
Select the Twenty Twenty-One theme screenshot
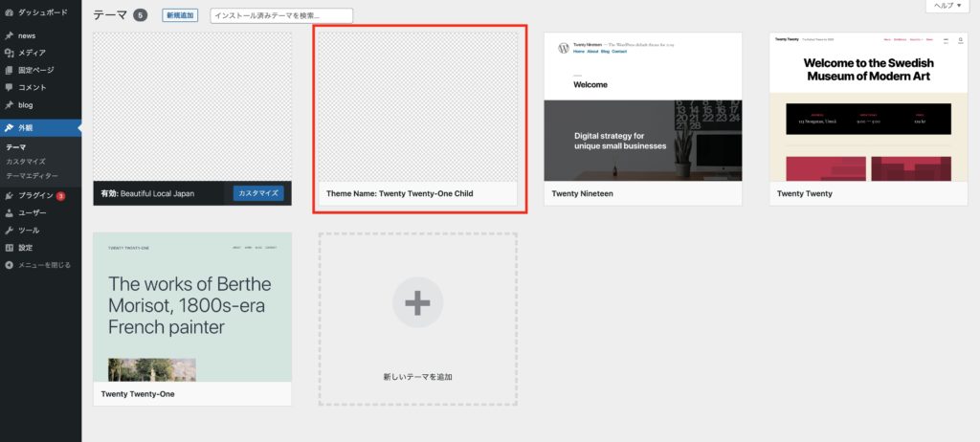(192, 307)
